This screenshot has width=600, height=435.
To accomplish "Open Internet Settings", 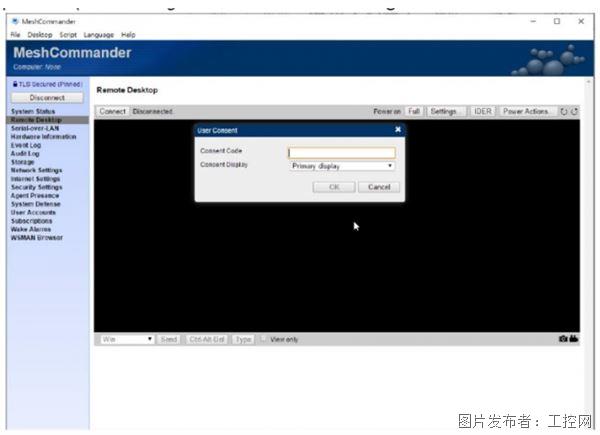I will click(x=35, y=179).
